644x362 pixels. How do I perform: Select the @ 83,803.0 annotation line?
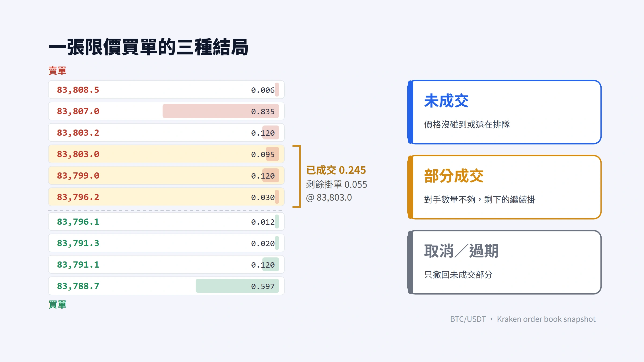329,198
